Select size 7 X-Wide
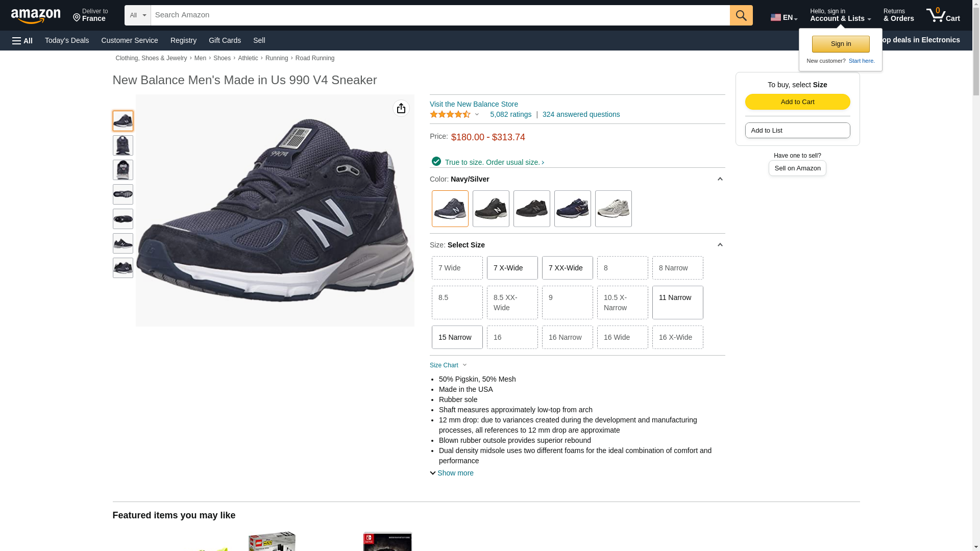This screenshot has height=551, width=980. (512, 268)
